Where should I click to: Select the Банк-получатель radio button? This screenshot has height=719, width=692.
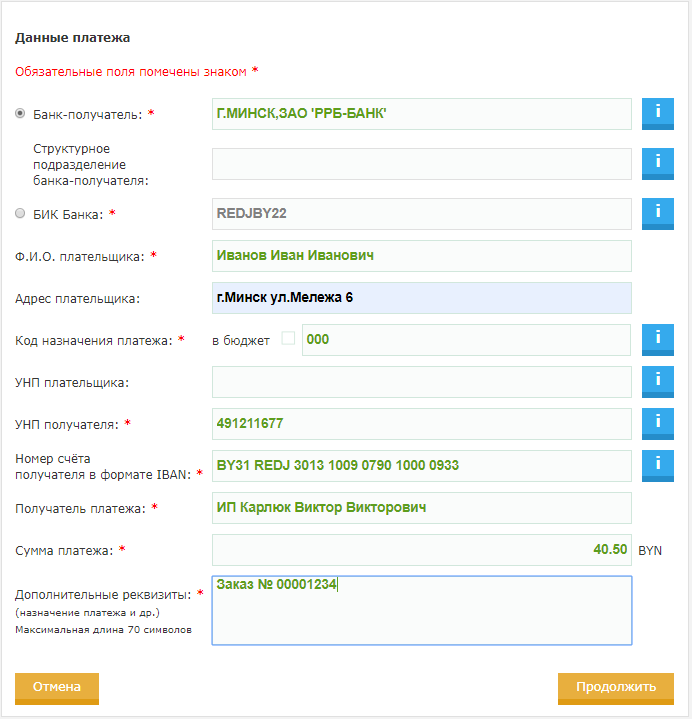(21, 114)
